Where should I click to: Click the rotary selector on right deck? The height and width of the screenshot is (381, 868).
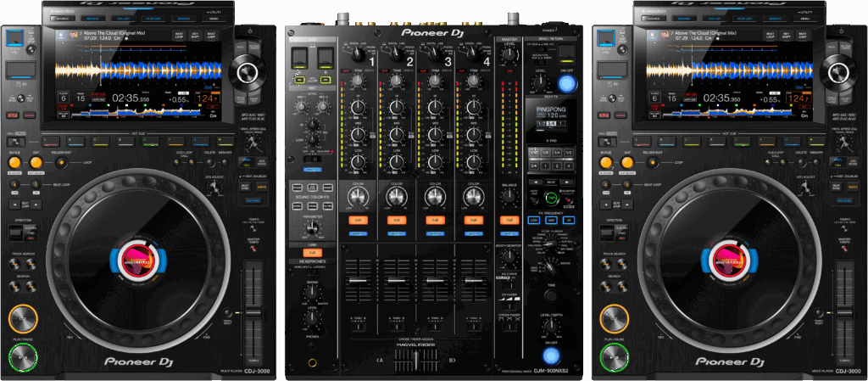coord(838,71)
